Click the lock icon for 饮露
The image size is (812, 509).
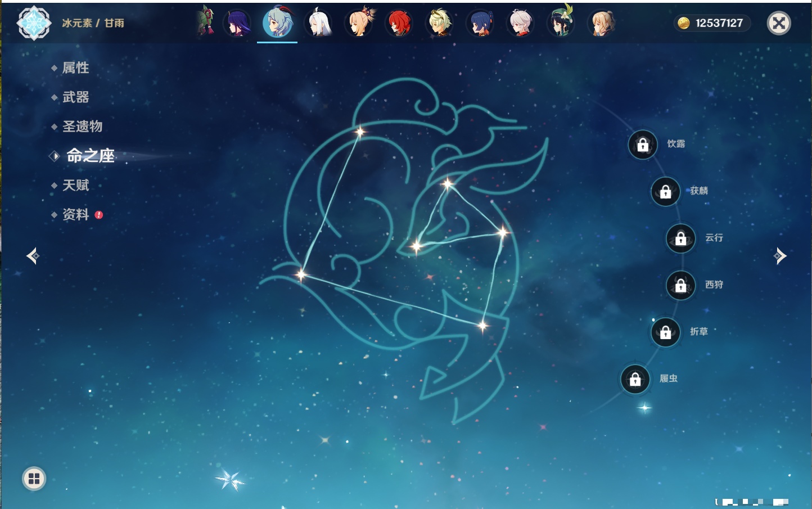click(643, 145)
